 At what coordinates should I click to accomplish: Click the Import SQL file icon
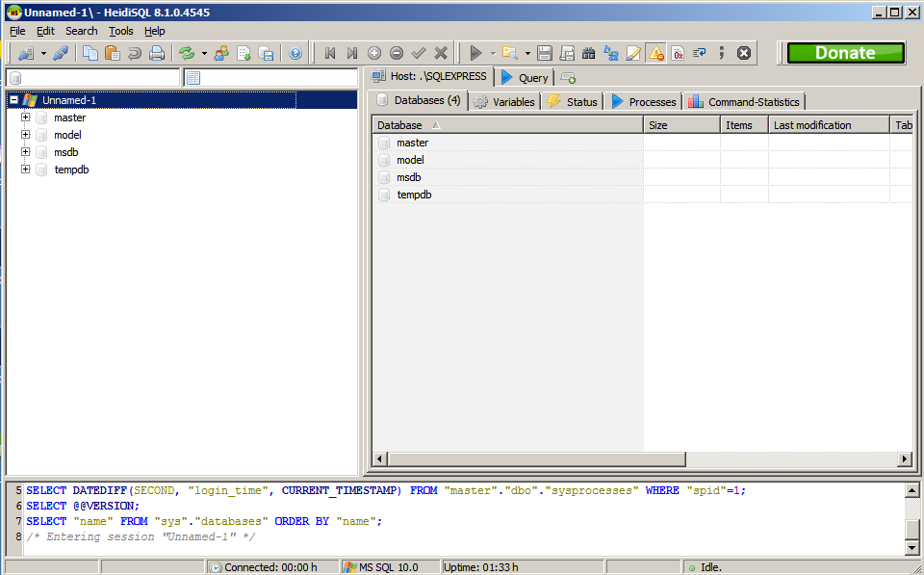[x=244, y=54]
